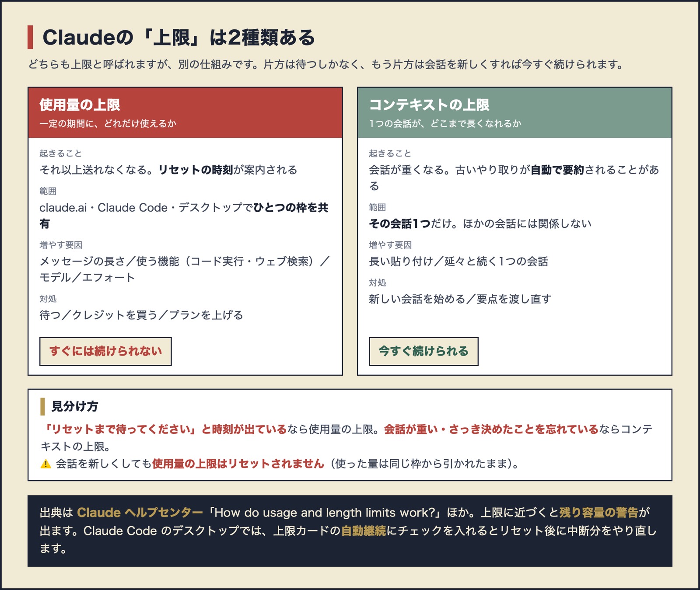The image size is (700, 590).
Task: Click the '対処' label in the red card
Action: pos(48,299)
